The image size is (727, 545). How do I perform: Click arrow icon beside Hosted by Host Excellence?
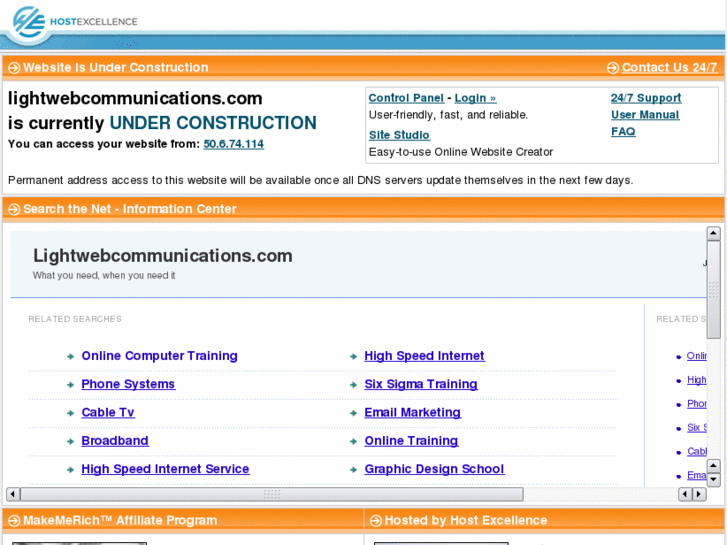[x=376, y=520]
